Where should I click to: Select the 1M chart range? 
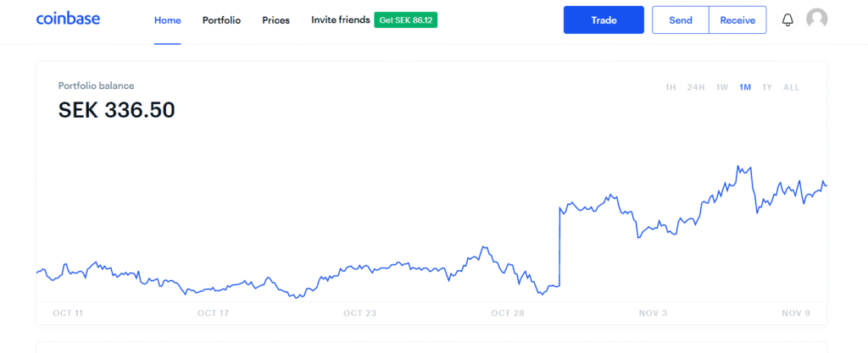pyautogui.click(x=745, y=87)
